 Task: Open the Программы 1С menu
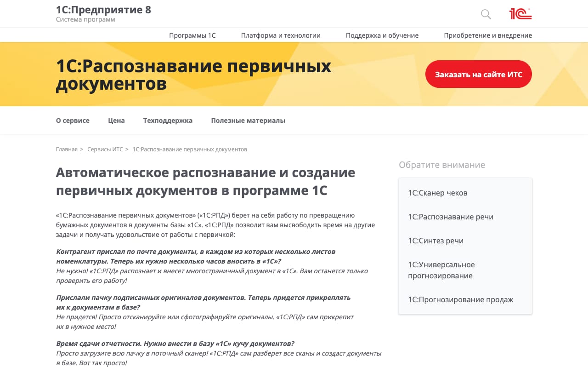tap(192, 35)
